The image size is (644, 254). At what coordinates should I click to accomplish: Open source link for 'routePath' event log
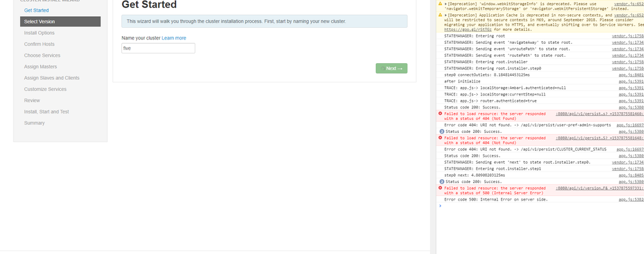tap(628, 55)
